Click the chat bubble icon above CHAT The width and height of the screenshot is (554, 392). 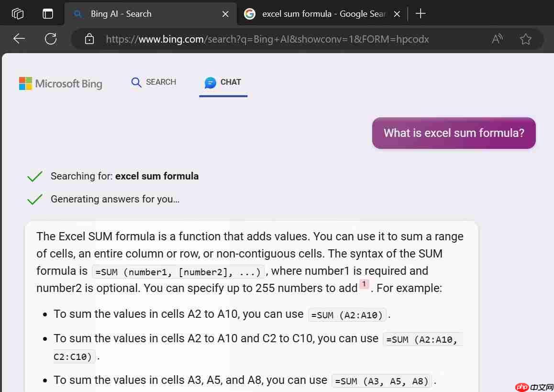(x=211, y=82)
